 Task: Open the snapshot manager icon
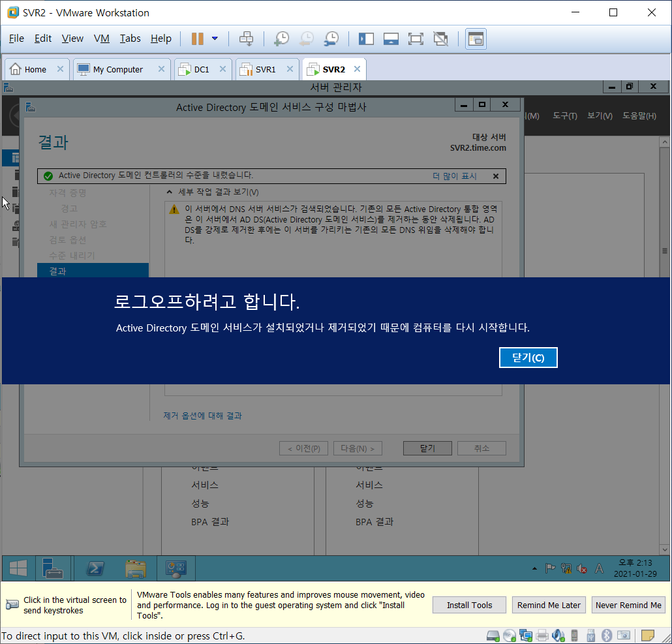click(x=331, y=38)
